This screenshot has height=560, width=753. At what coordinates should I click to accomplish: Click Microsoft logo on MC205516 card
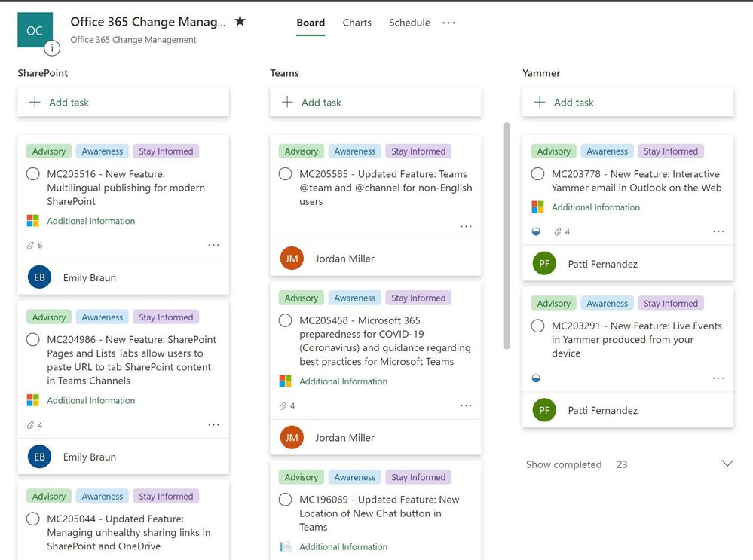[32, 220]
